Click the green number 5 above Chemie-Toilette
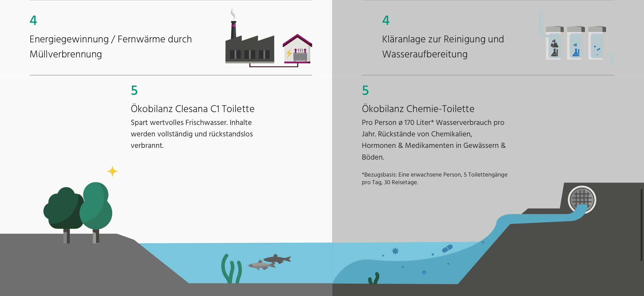Screen dimensions: 644x296 coord(365,90)
